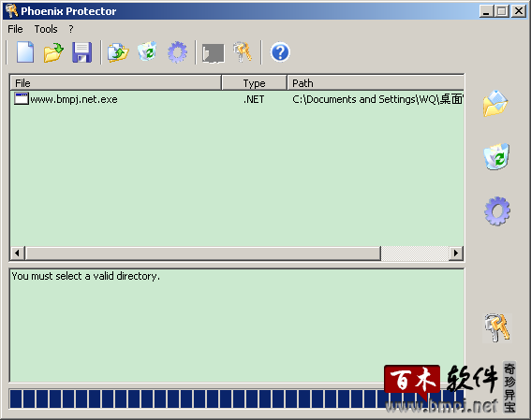Open the File menu
This screenshot has width=531, height=420.
coord(15,29)
